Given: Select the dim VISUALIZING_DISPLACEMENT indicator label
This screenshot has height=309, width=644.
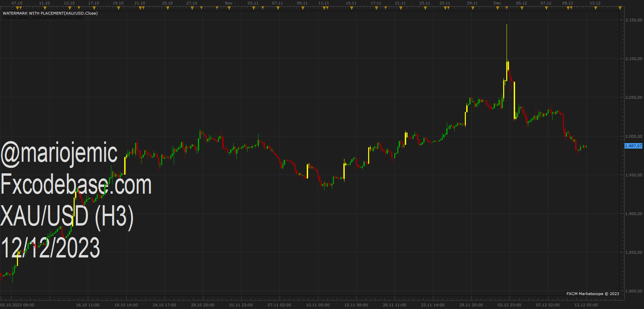Looking at the screenshot, I should pyautogui.click(x=43, y=18).
